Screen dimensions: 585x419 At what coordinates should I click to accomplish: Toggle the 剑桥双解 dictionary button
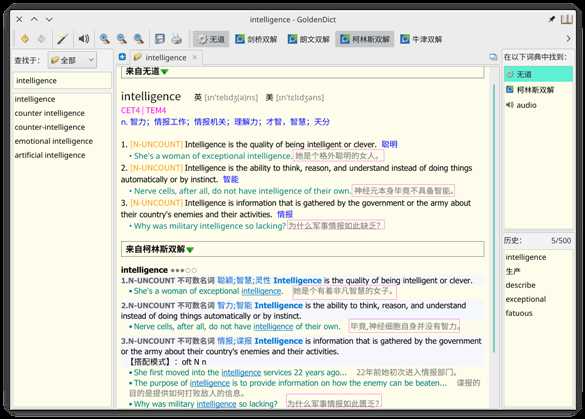coord(256,39)
